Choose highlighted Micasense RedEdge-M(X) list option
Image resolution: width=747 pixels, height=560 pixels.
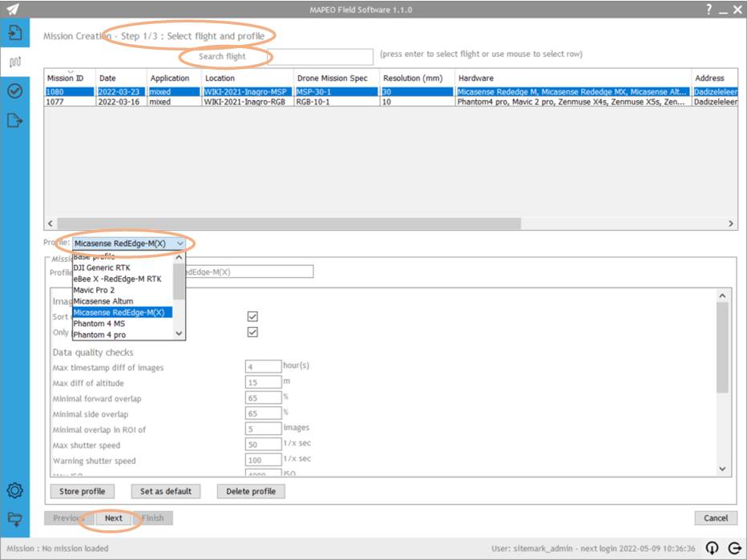click(123, 312)
